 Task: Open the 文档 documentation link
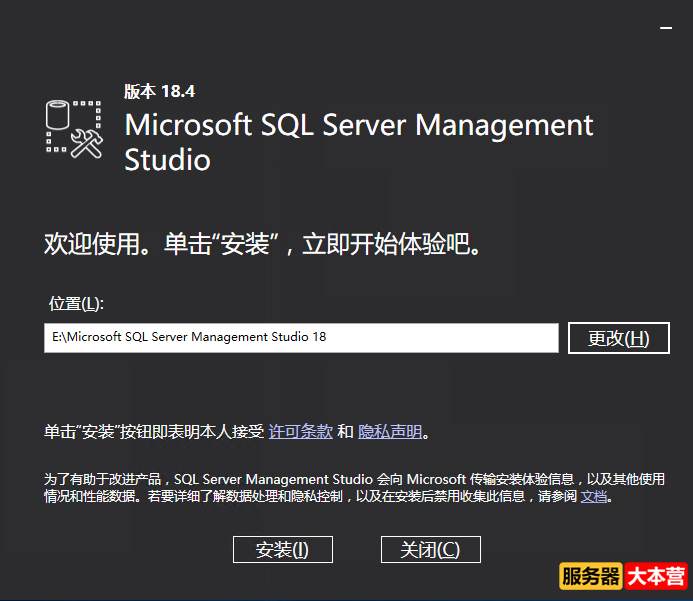tap(594, 496)
